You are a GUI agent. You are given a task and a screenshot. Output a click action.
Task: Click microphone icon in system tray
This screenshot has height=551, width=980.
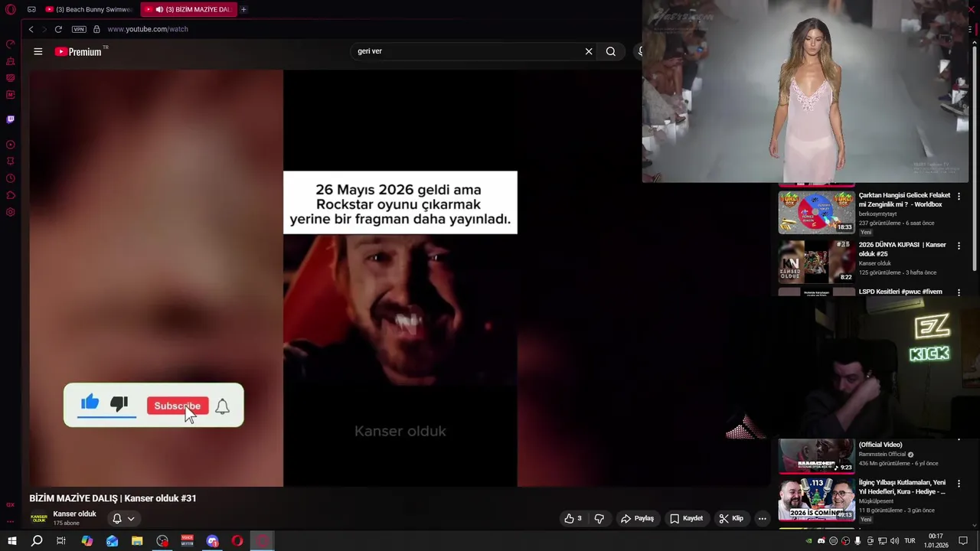[857, 541]
